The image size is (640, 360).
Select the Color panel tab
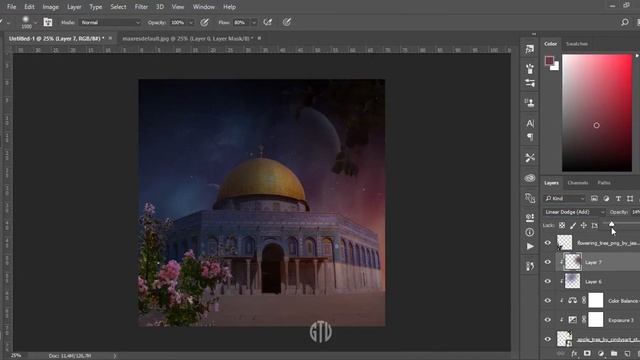(550, 44)
